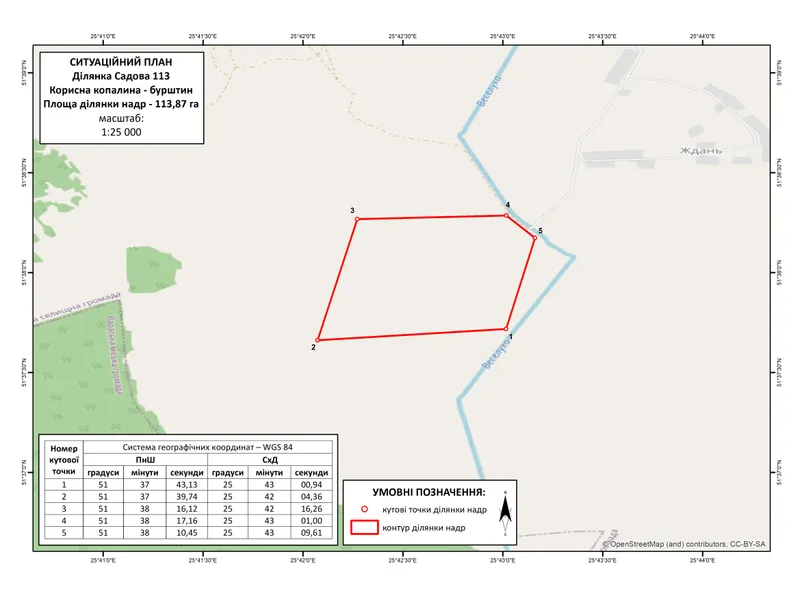Click the 'контур ділянки надр' legend label

pos(424,526)
